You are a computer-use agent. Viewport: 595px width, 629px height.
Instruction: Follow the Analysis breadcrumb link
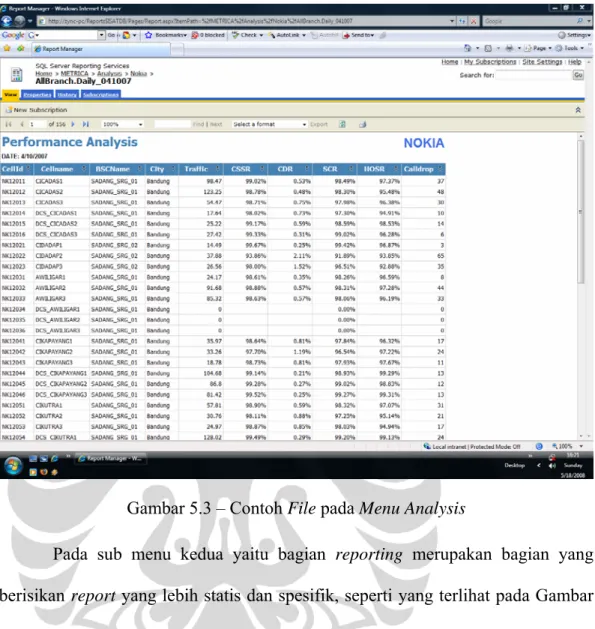[x=109, y=74]
